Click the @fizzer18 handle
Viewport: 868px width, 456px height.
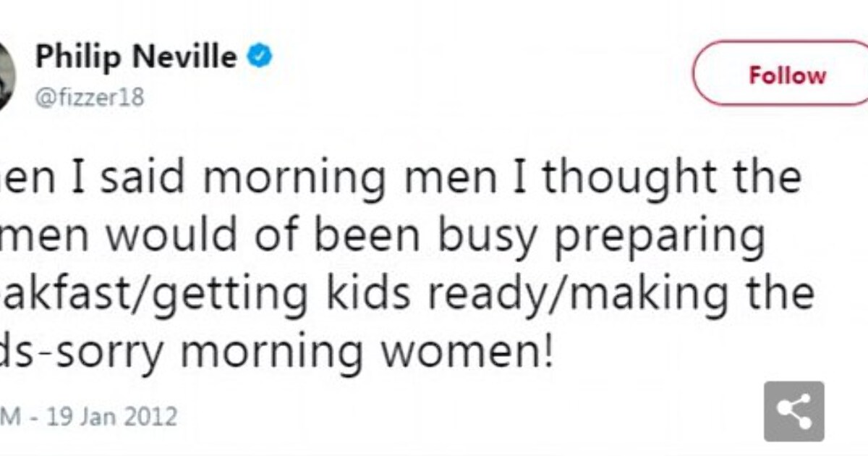click(89, 96)
